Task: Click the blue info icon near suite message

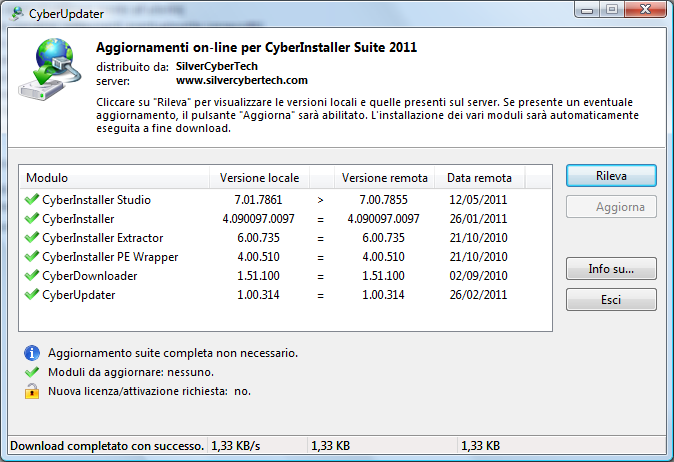Action: (x=32, y=353)
